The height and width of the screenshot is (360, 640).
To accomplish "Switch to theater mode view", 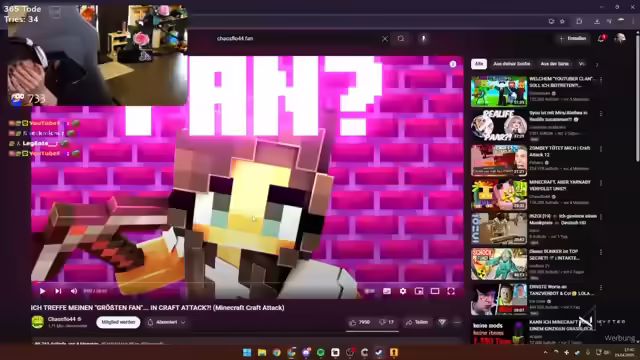I will tap(435, 291).
